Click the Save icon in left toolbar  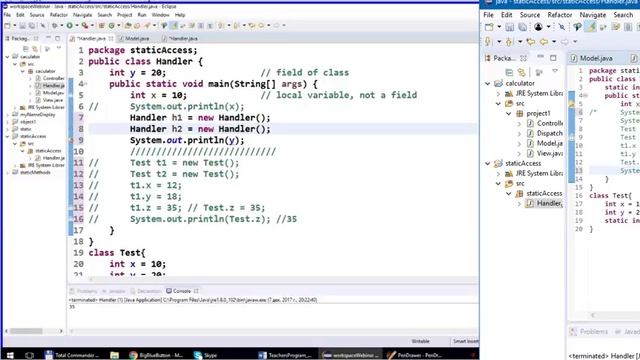pyautogui.click(x=22, y=25)
